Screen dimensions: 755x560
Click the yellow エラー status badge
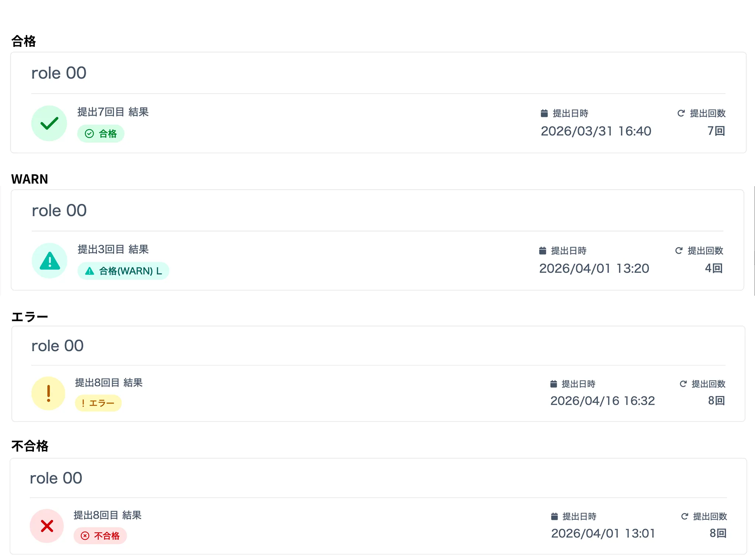[x=98, y=403]
